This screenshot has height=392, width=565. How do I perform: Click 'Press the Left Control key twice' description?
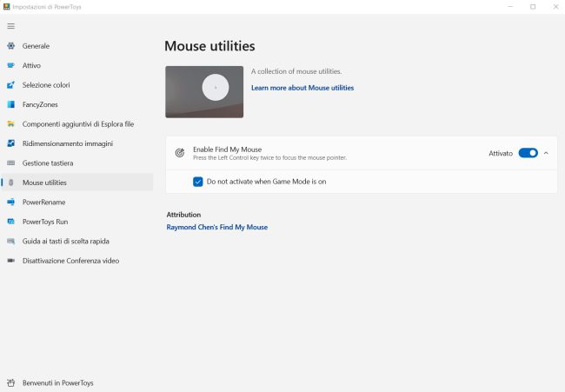269,158
